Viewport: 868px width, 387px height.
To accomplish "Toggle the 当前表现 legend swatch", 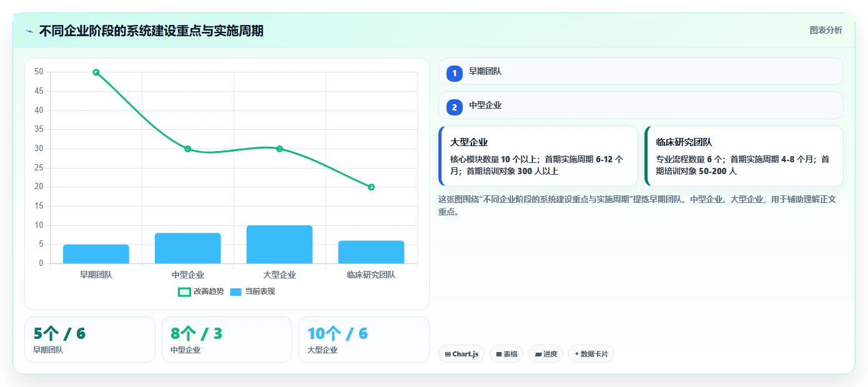I will tap(235, 291).
